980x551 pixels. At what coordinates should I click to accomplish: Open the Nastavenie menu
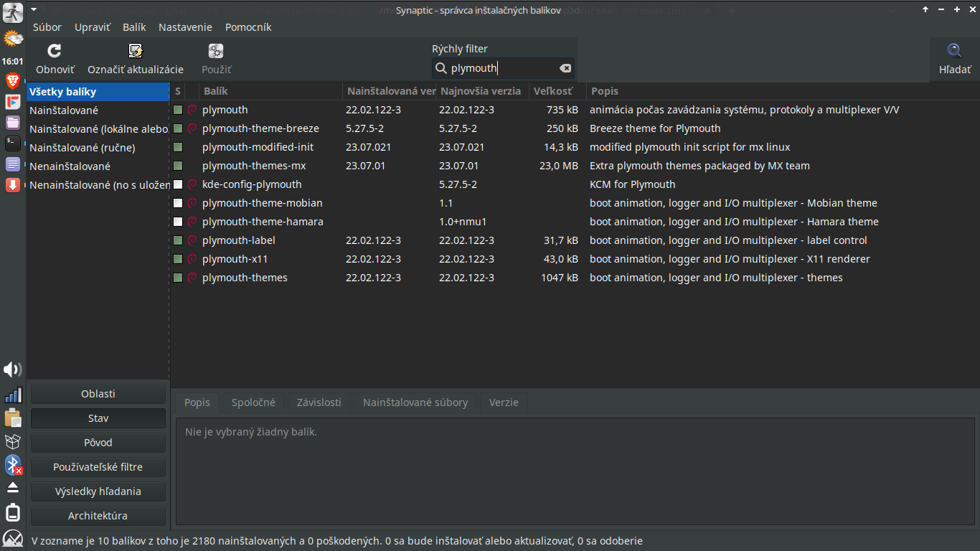[x=185, y=27]
